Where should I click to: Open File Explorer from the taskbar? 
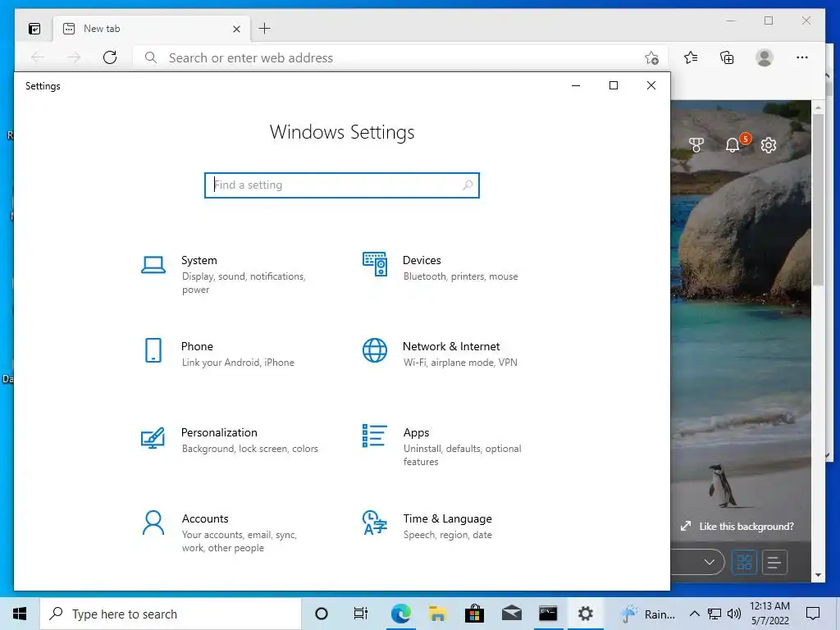tap(438, 614)
